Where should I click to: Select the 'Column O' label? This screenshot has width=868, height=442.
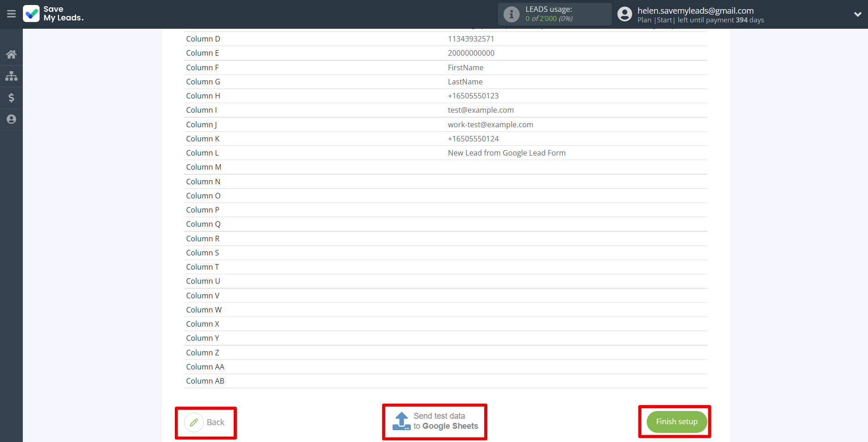203,196
